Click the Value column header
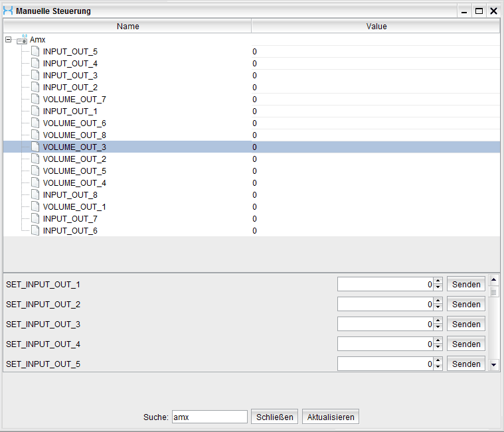This screenshot has height=432, width=504. pos(376,27)
